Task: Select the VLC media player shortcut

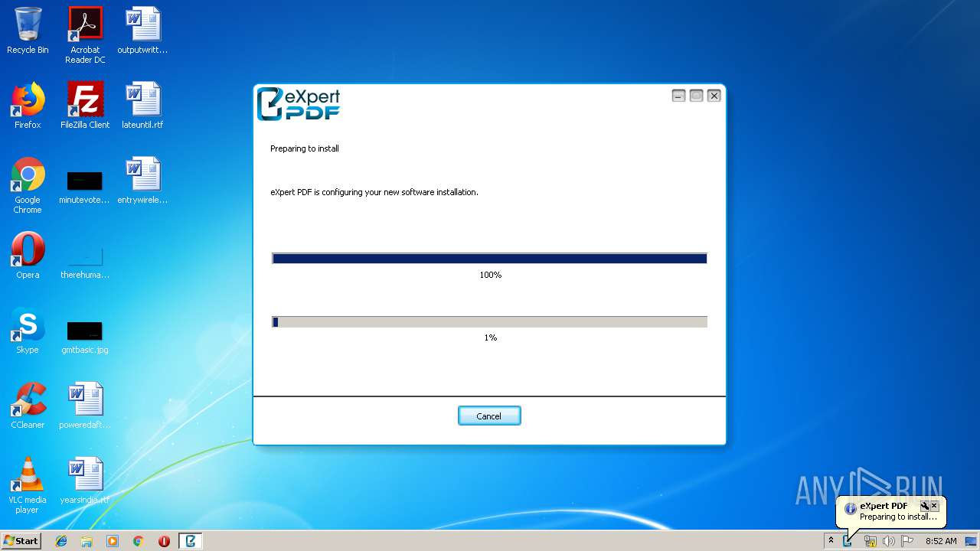Action: 28,485
